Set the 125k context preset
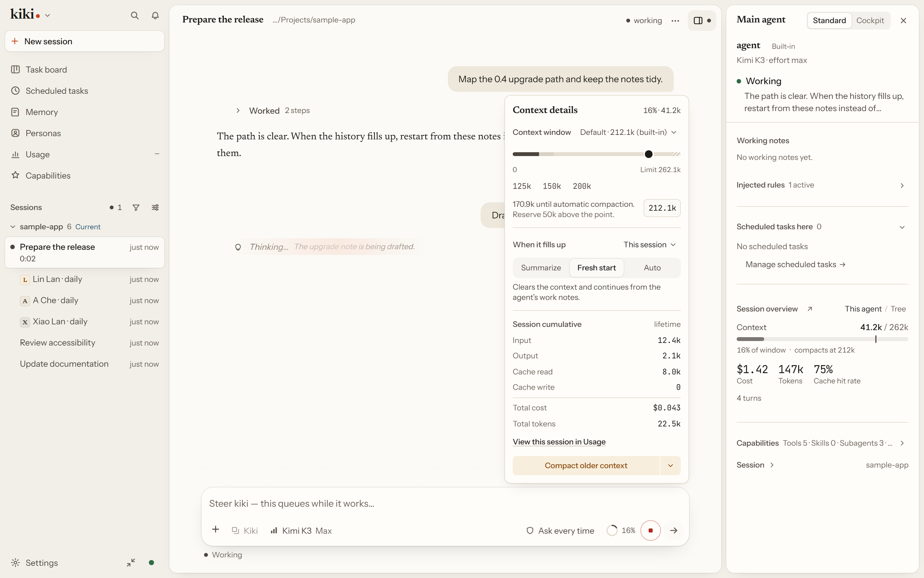The width and height of the screenshot is (924, 578). point(522,186)
